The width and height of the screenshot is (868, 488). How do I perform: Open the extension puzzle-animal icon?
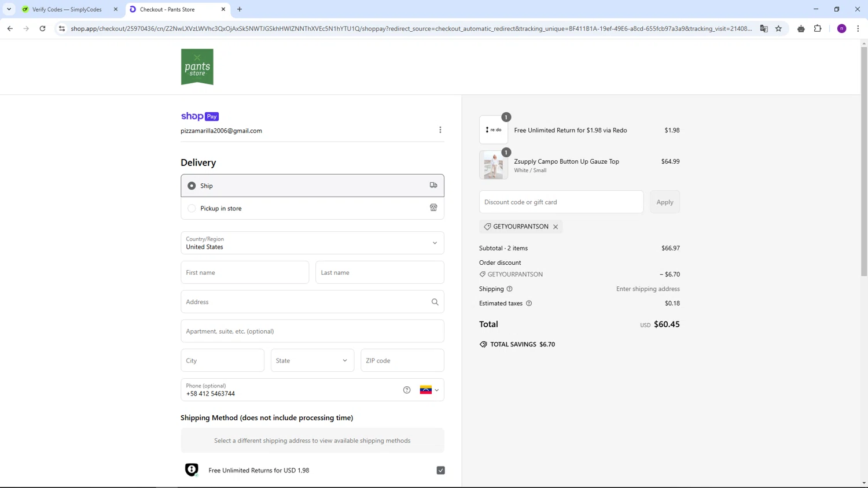pos(801,28)
